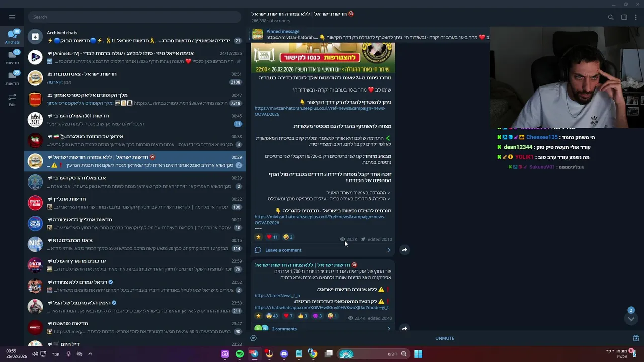Expand thread via 2 comments chevron
Viewport: 644px width, 362px height.
(x=388, y=329)
